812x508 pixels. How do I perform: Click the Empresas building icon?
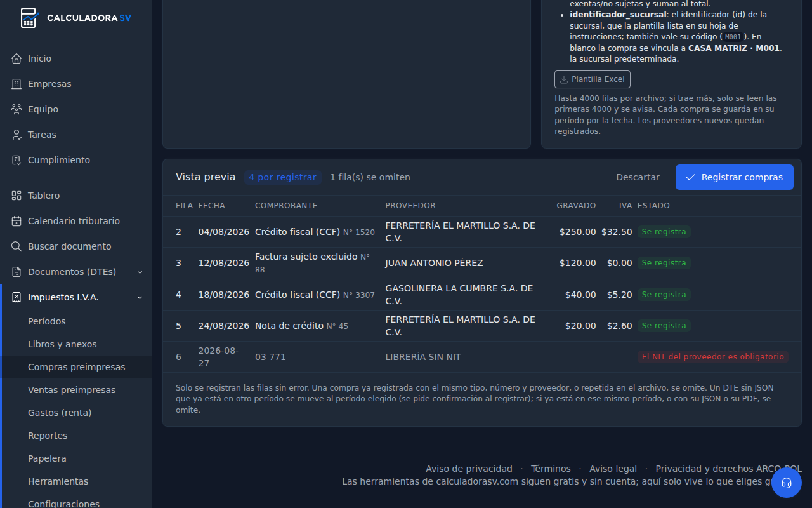click(x=16, y=84)
